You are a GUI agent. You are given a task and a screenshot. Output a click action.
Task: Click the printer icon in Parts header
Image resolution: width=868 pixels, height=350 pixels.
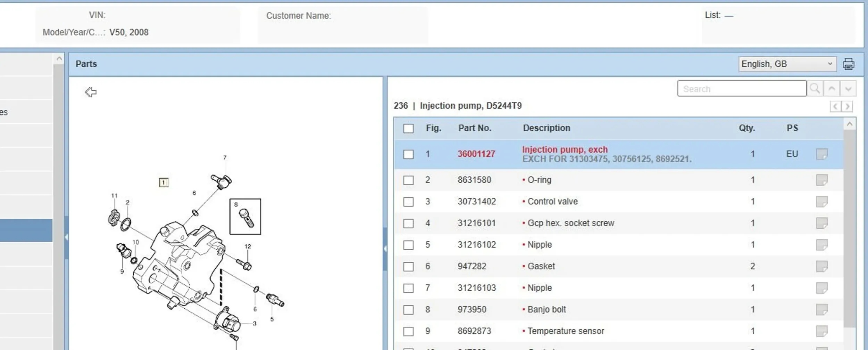pos(848,64)
